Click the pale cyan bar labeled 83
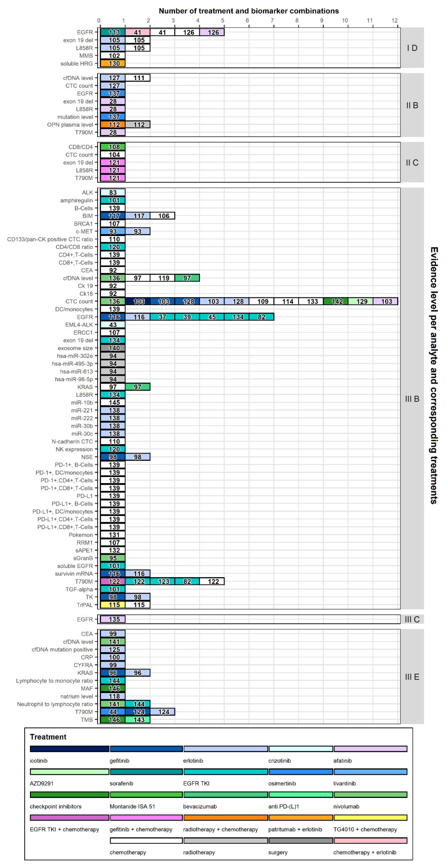Screen dimensions: 447x868 click(113, 192)
